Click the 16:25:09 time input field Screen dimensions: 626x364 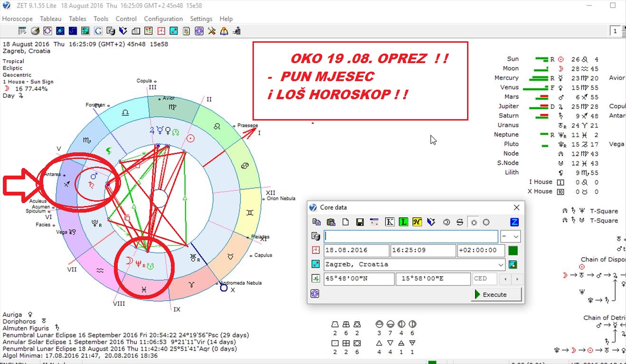(x=422, y=251)
